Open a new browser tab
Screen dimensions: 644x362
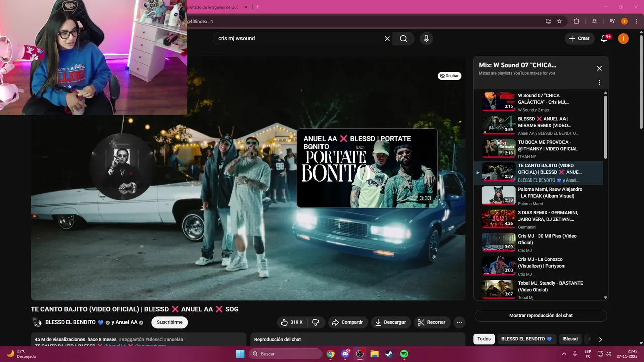[258, 7]
